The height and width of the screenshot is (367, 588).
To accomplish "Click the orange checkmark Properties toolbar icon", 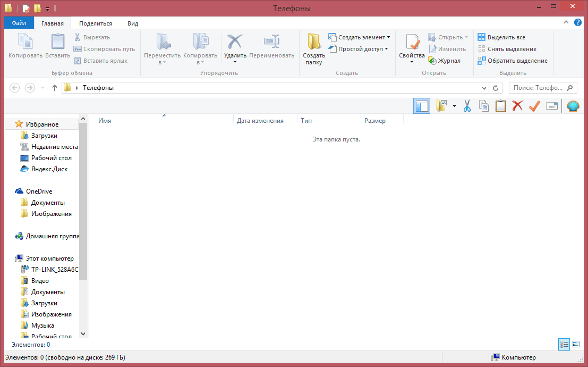I will tap(534, 106).
